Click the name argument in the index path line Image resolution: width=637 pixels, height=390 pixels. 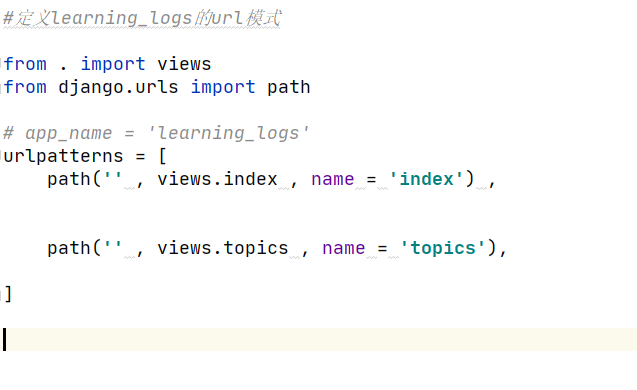(333, 179)
